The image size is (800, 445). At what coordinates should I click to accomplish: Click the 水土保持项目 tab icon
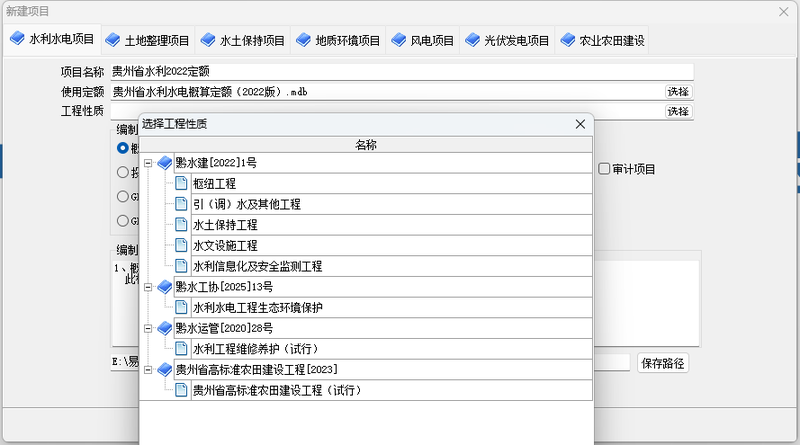(208, 40)
